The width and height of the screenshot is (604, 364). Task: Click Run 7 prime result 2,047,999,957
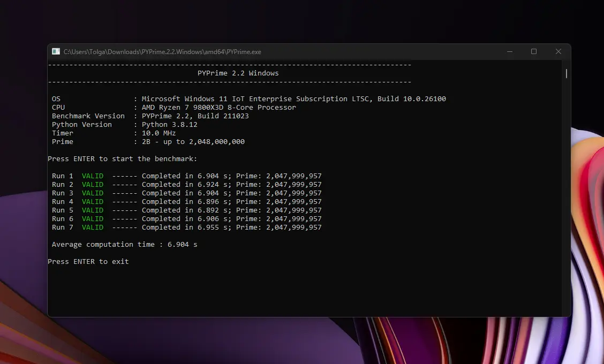tap(294, 227)
